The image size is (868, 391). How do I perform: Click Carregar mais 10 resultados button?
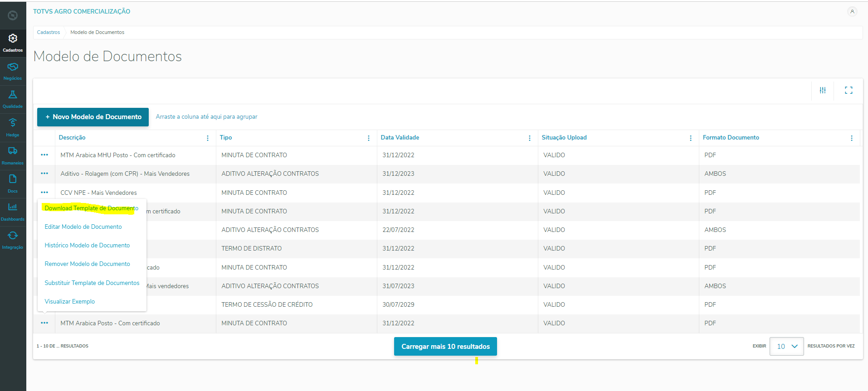[x=445, y=347]
